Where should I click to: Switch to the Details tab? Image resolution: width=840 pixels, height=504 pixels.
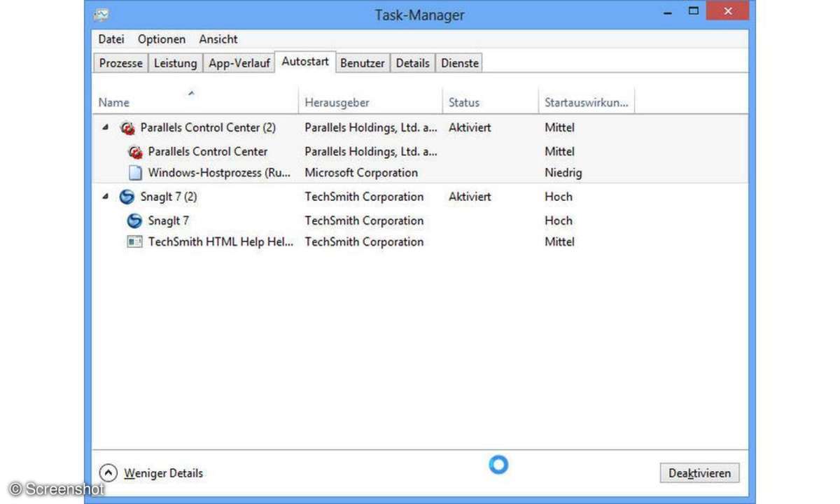pyautogui.click(x=412, y=63)
